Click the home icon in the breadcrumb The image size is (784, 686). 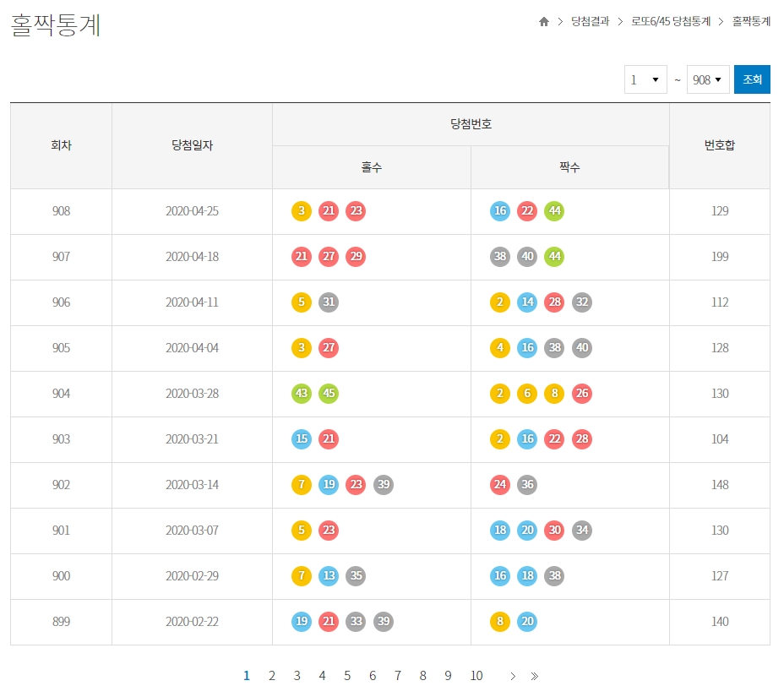(543, 21)
